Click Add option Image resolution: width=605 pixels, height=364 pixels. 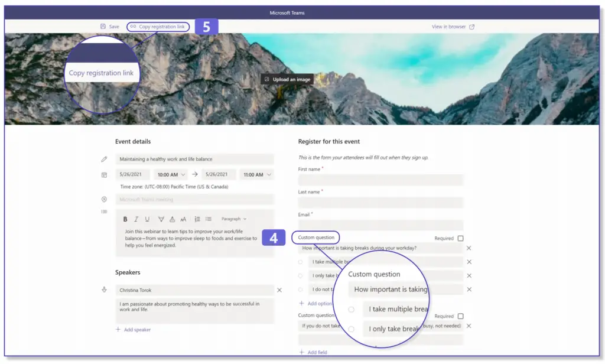(315, 303)
